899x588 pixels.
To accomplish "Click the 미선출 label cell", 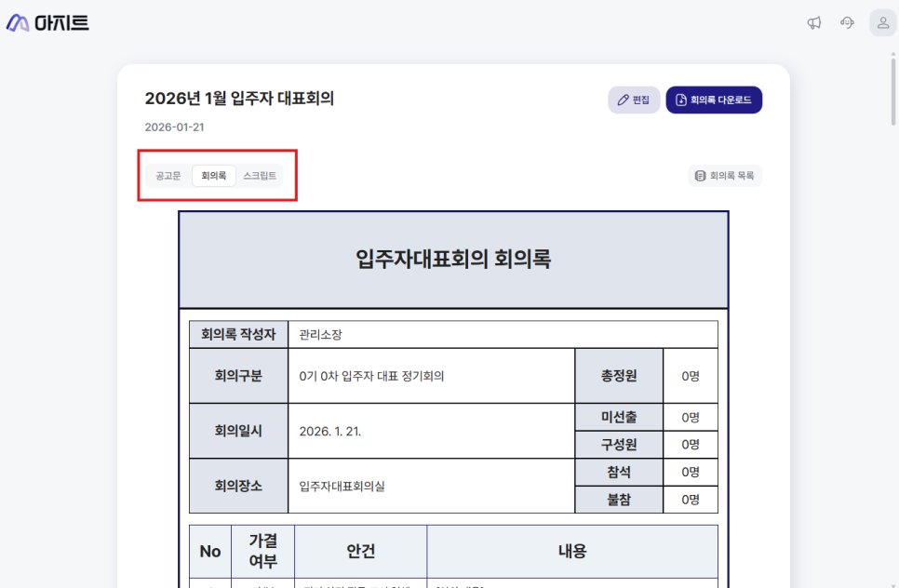I will [x=619, y=417].
